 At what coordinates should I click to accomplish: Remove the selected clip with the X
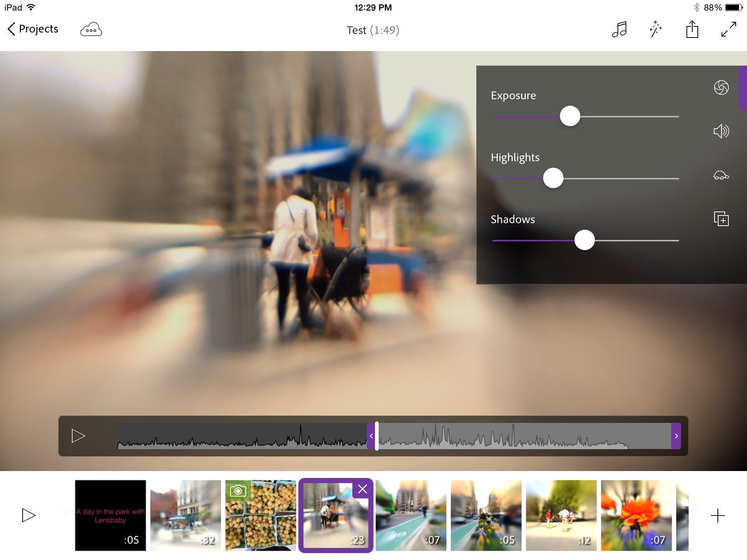362,489
